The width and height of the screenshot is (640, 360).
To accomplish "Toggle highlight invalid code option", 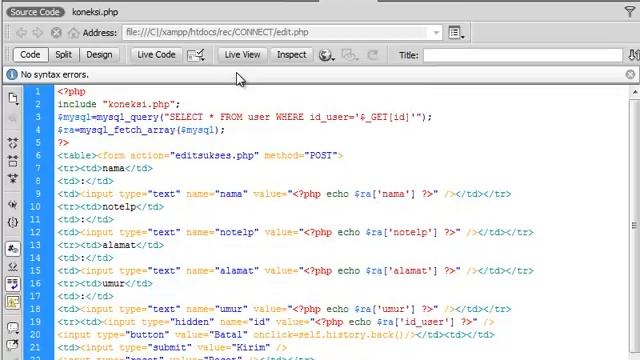I will [x=13, y=267].
